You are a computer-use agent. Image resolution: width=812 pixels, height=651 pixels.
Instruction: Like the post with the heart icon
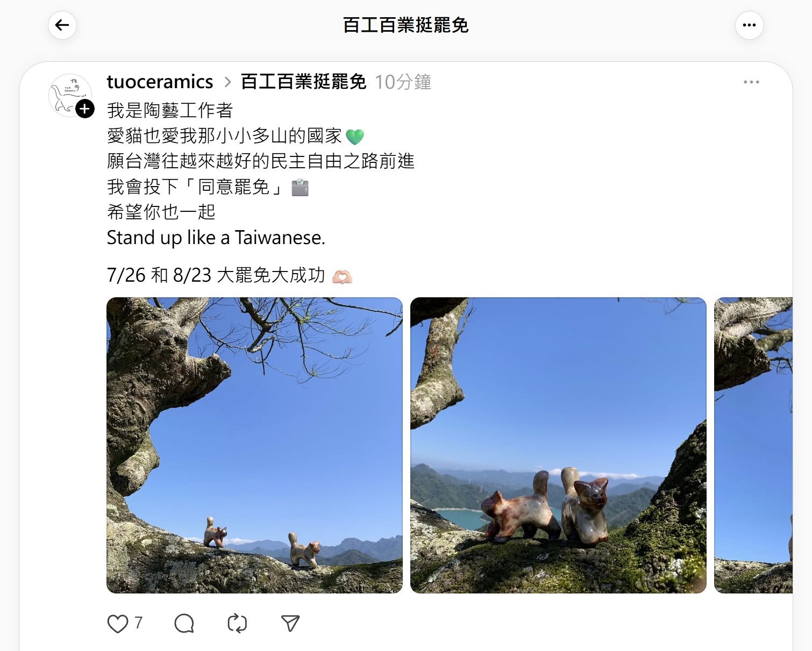[118, 624]
